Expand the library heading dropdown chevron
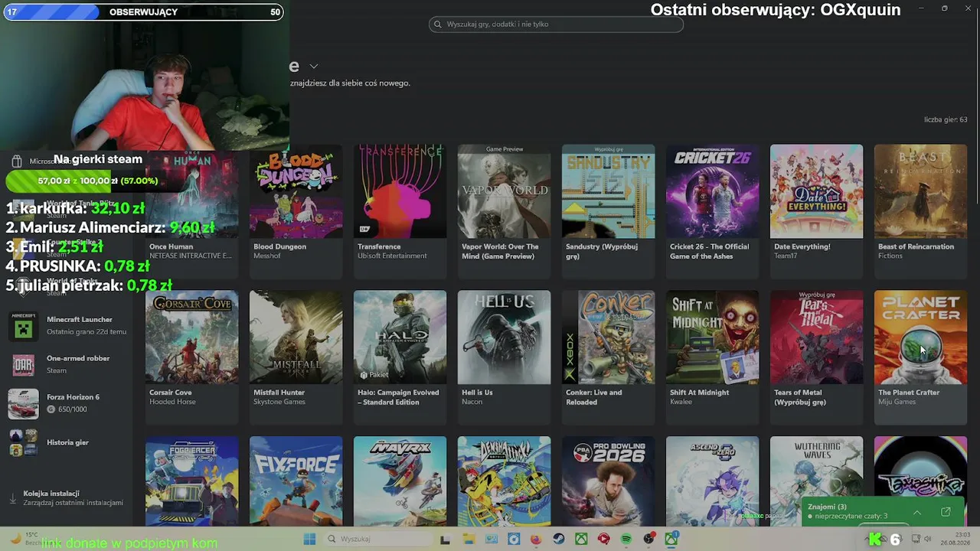Screen dimensions: 980x551 313,67
